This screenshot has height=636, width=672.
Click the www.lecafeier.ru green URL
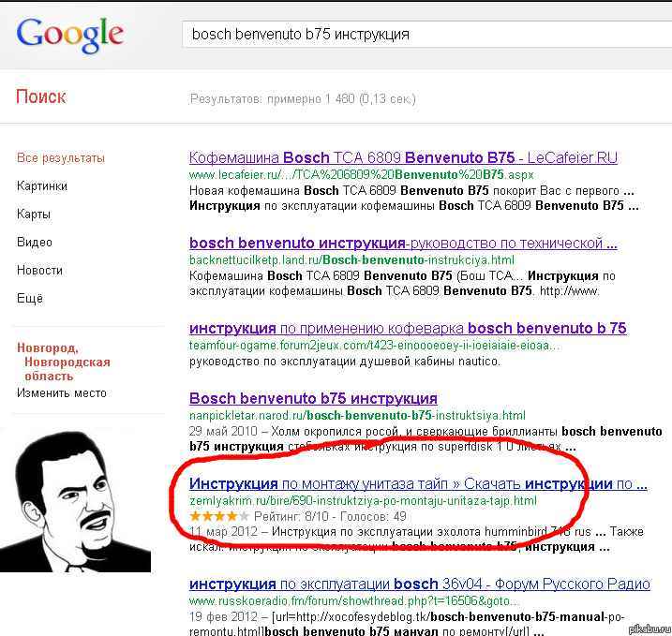click(361, 175)
